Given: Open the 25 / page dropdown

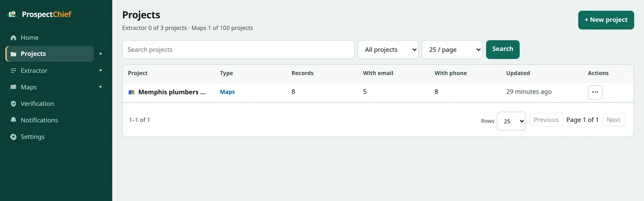Looking at the screenshot, I should tap(452, 49).
